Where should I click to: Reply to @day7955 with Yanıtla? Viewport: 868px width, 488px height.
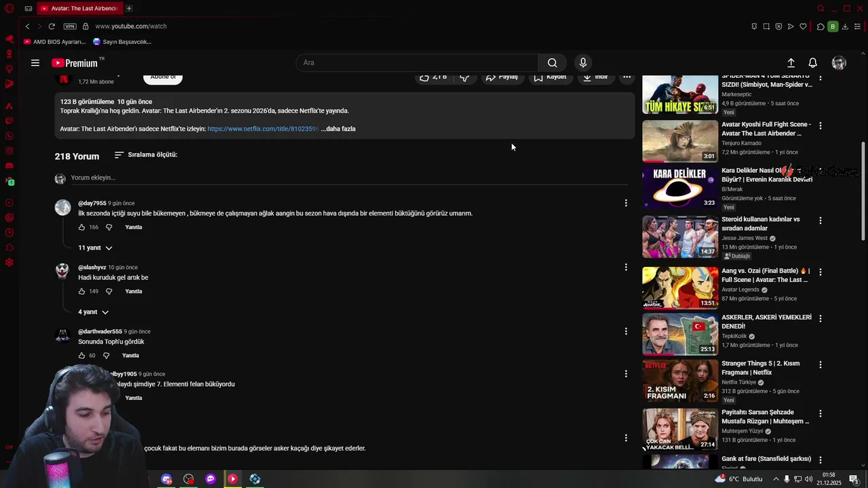pyautogui.click(x=134, y=227)
